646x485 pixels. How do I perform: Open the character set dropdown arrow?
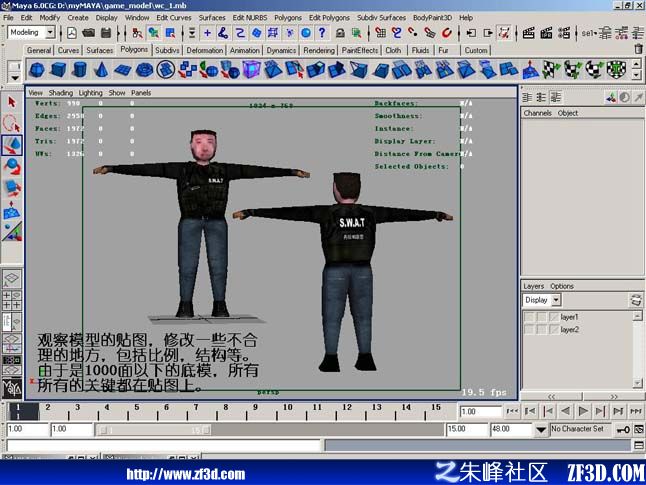point(541,430)
